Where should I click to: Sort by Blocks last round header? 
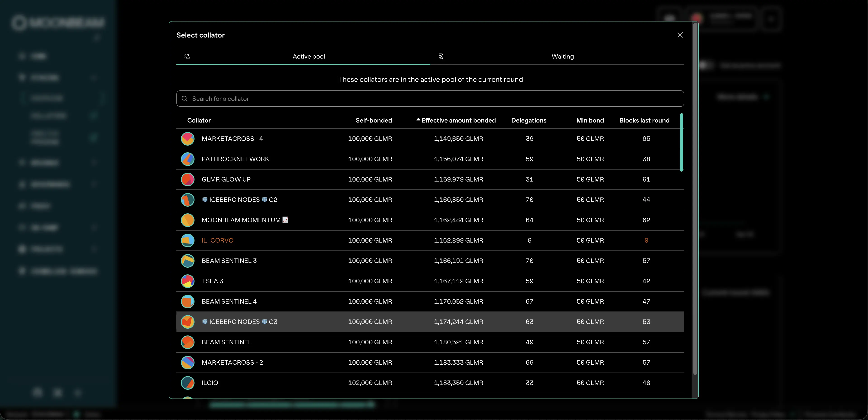(x=644, y=120)
